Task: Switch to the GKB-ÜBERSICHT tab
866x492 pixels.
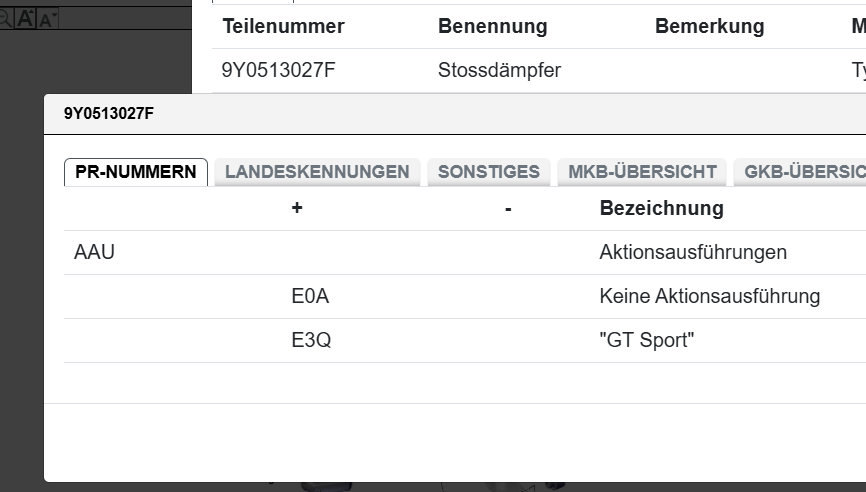Action: tap(802, 172)
